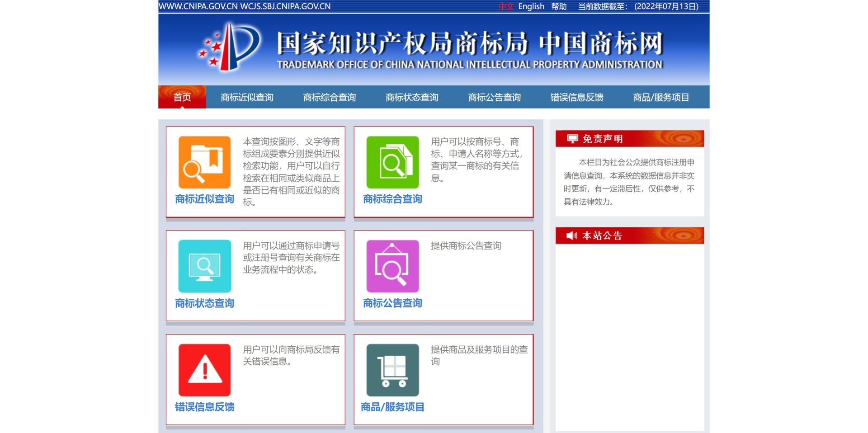Open the red 错误信息反馈 warning triangle icon

click(204, 370)
